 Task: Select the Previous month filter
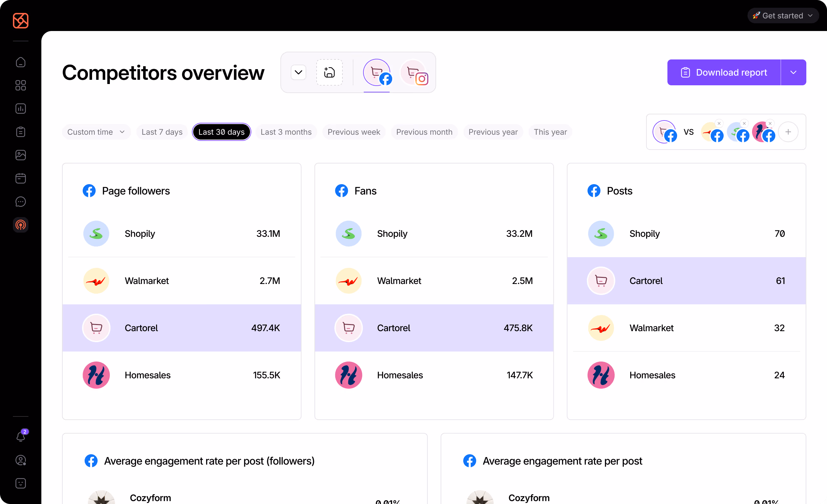click(x=424, y=132)
